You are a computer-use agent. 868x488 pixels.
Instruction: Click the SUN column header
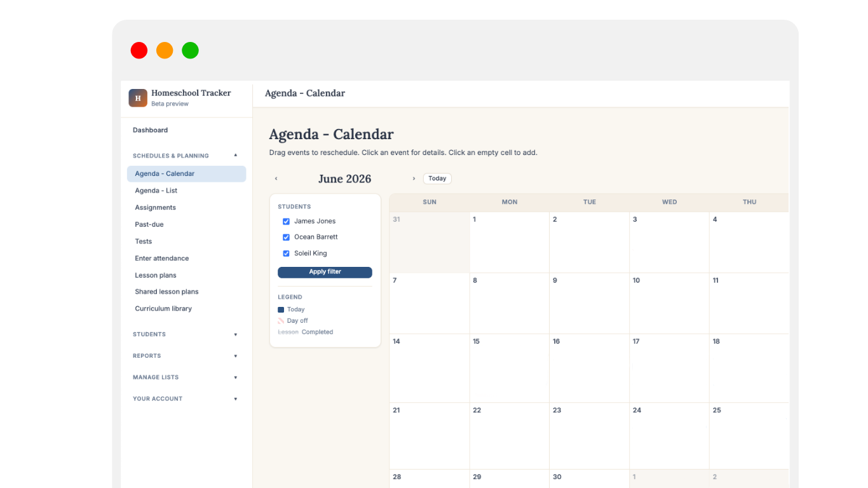point(430,202)
